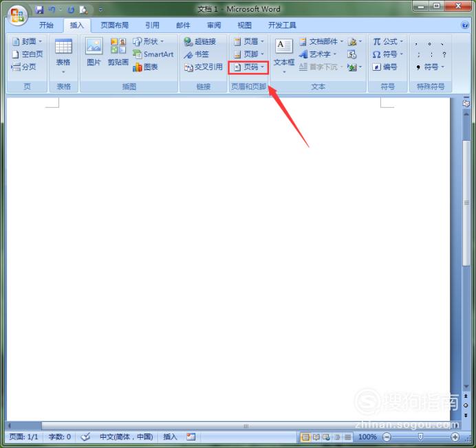Viewport: 476px width, 448px height.
Task: Open the insert object icon menu
Action: [354, 67]
